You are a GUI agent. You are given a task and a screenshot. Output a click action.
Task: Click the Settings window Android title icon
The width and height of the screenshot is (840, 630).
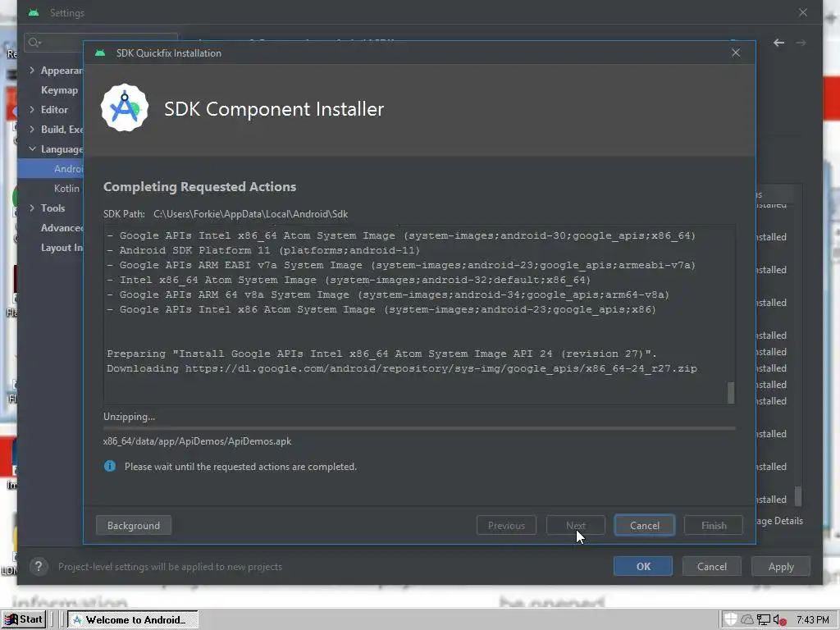pos(34,12)
